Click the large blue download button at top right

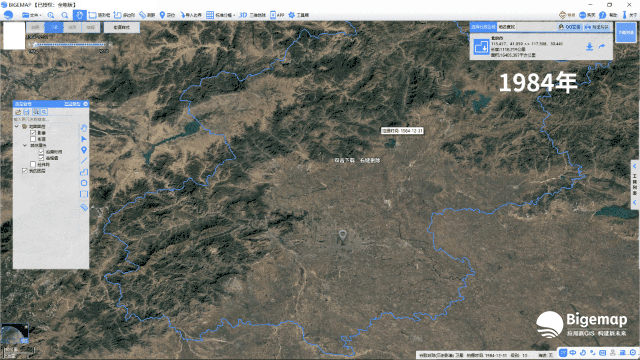click(x=625, y=32)
